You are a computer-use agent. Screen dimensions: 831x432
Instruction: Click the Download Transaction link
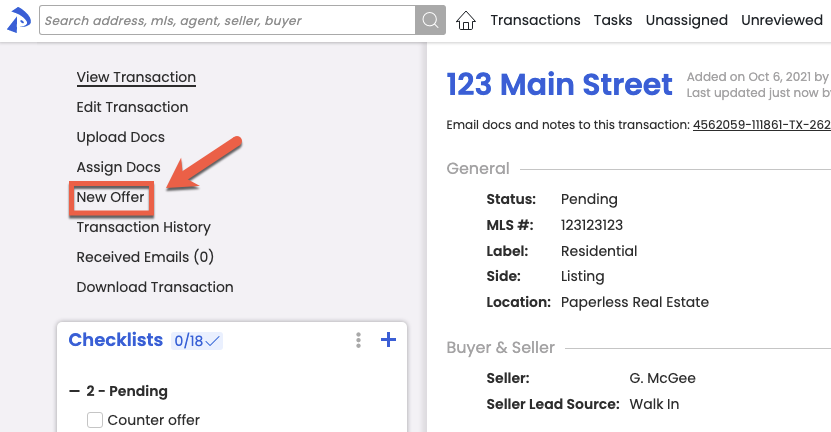155,287
